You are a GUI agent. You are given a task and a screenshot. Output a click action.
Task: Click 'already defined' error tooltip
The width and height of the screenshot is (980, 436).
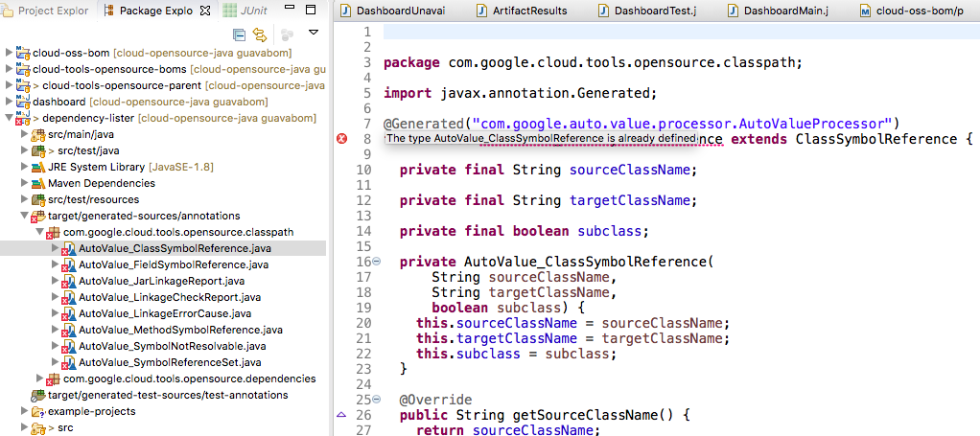coord(541,138)
